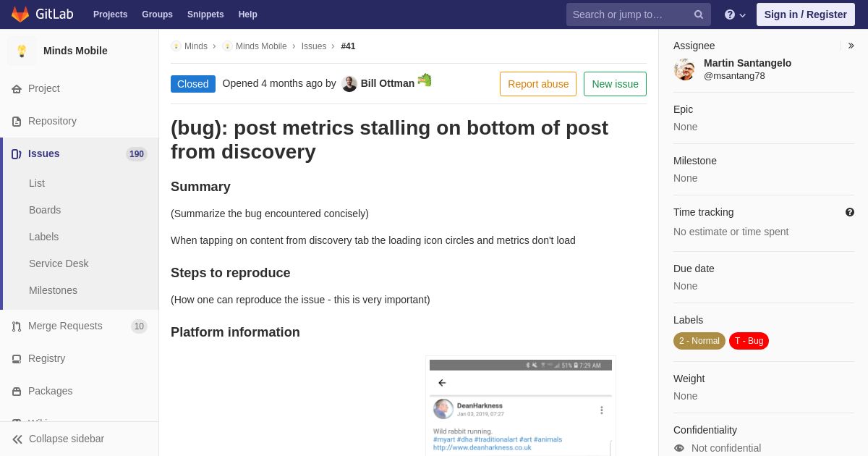Open the help question-mark dropdown
This screenshot has width=868, height=456.
pyautogui.click(x=735, y=14)
